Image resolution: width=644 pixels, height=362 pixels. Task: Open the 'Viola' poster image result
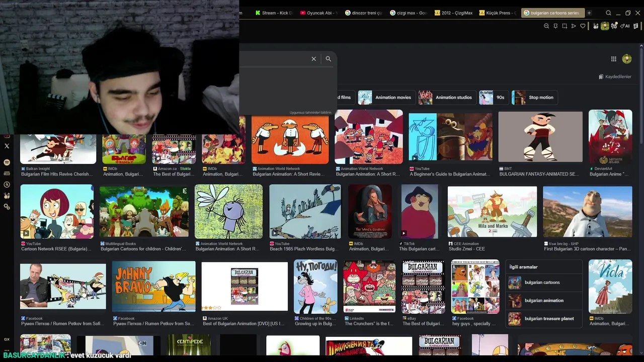(x=610, y=286)
